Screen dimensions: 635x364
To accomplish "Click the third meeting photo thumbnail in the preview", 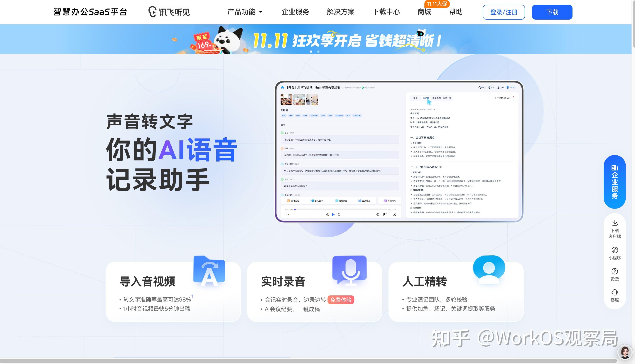I will click(x=312, y=99).
